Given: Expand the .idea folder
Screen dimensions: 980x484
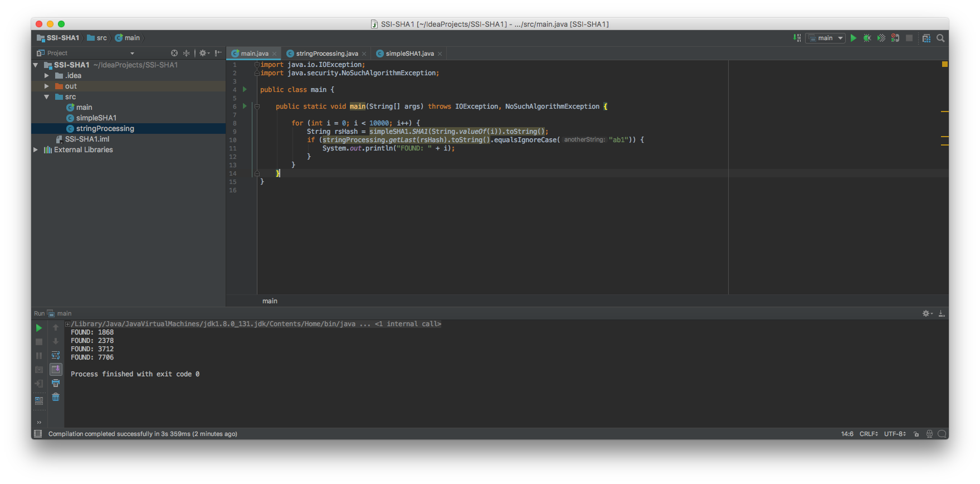Looking at the screenshot, I should pos(47,76).
